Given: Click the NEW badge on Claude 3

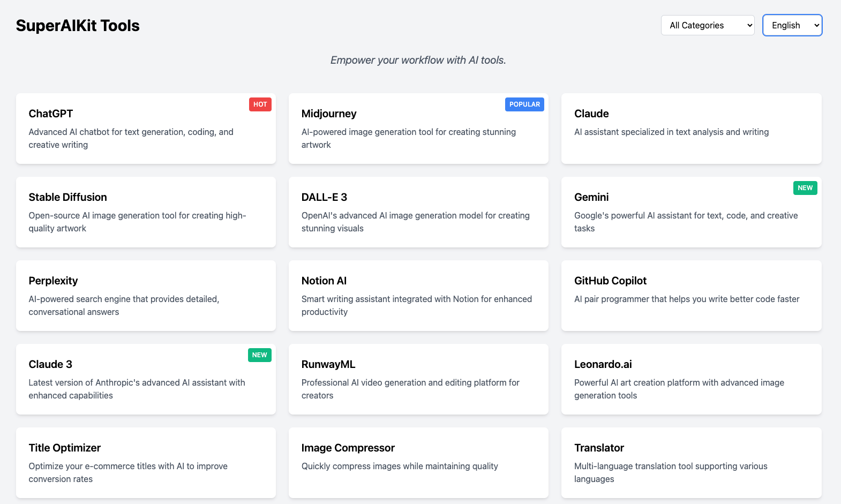Looking at the screenshot, I should 260,355.
